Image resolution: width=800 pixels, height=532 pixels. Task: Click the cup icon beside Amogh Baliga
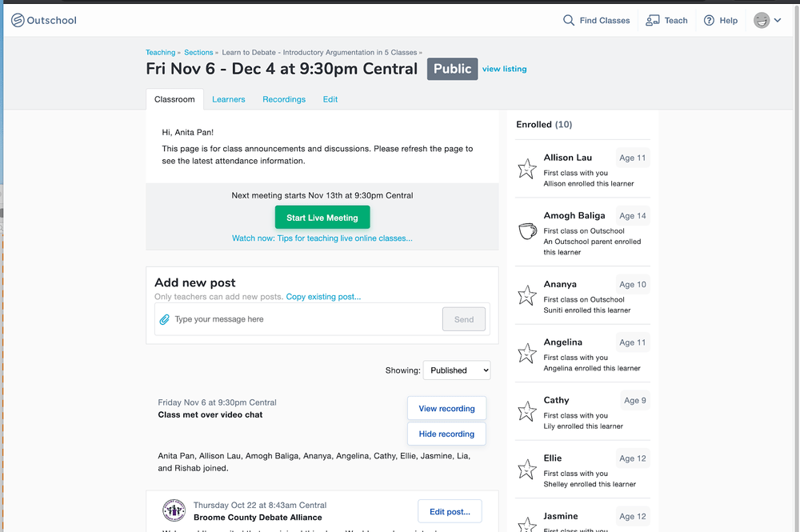(x=527, y=231)
